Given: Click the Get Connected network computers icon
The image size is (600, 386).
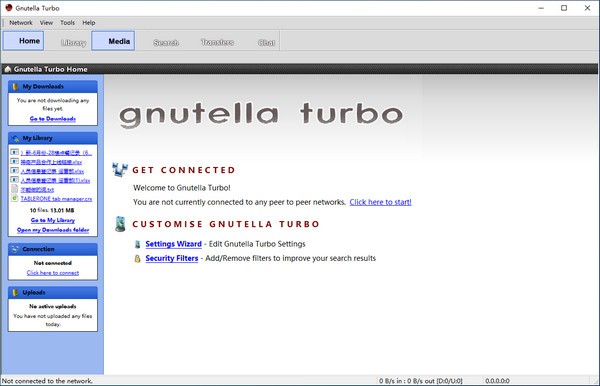Looking at the screenshot, I should click(x=120, y=169).
